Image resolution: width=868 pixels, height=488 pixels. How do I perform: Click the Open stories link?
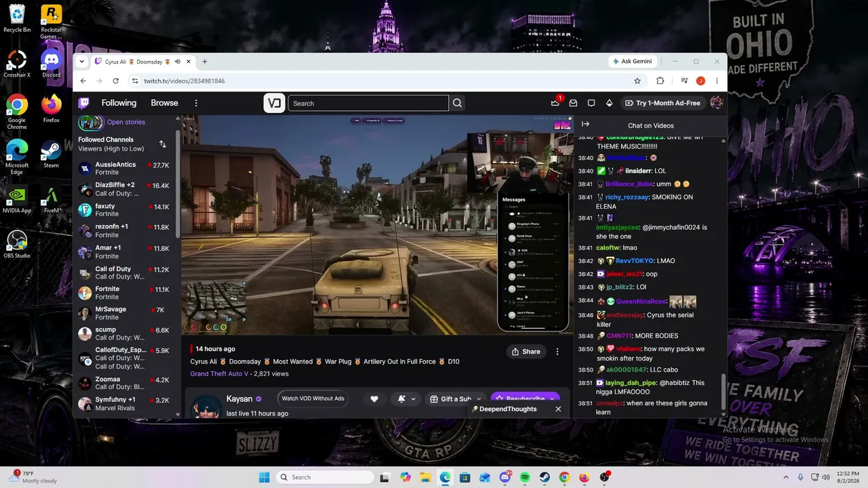coord(126,122)
